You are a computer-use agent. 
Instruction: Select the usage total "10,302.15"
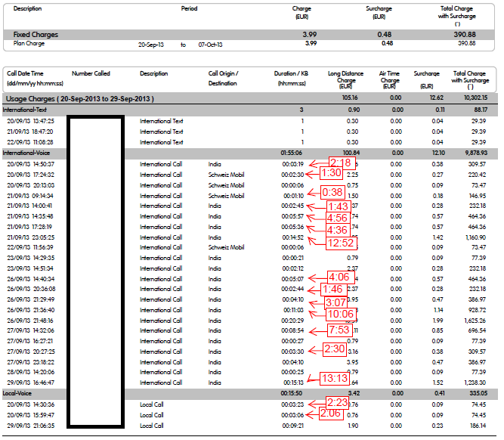[x=475, y=98]
